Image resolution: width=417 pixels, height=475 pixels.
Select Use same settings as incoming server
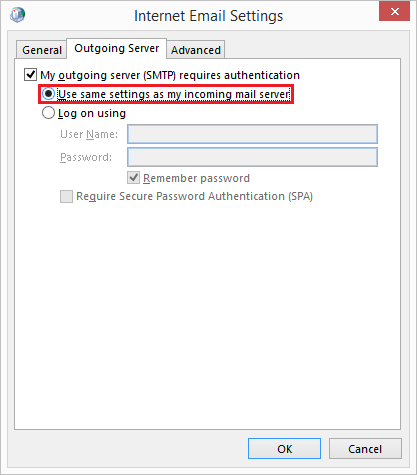(x=48, y=94)
